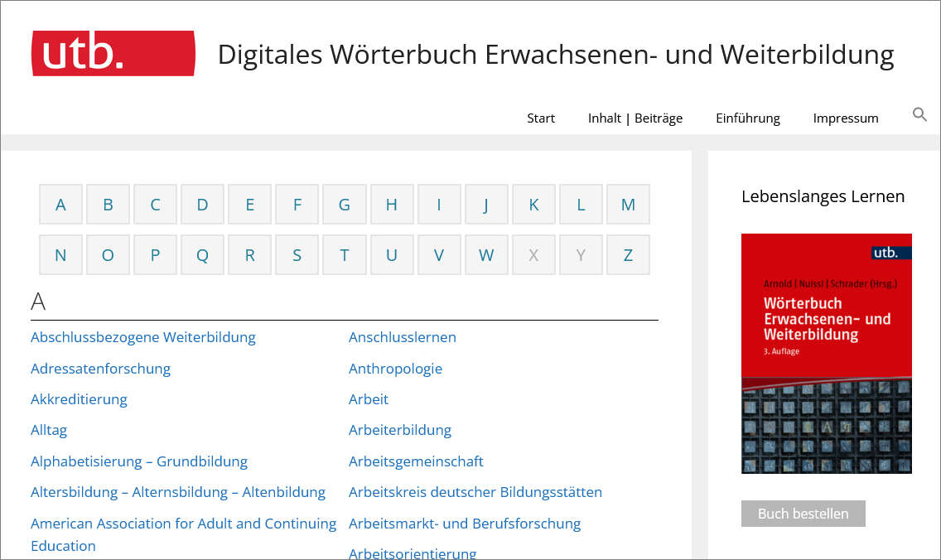Open the Impressum page
Screen dimensions: 941x560
(x=846, y=118)
